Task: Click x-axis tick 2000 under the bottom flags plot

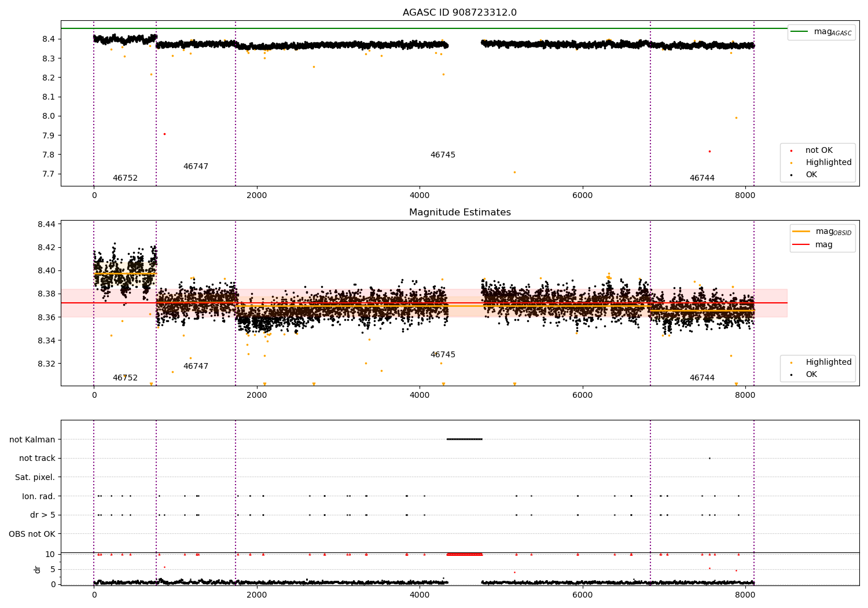Action: (x=256, y=595)
